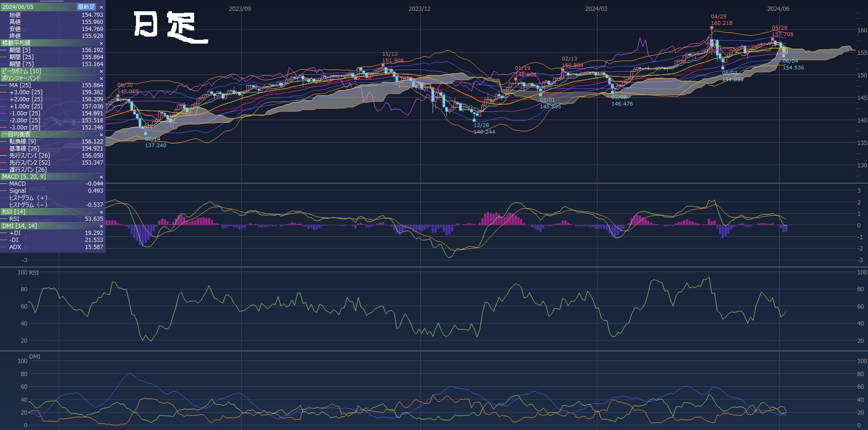Select the 期間 [75] moving average row

pos(53,64)
